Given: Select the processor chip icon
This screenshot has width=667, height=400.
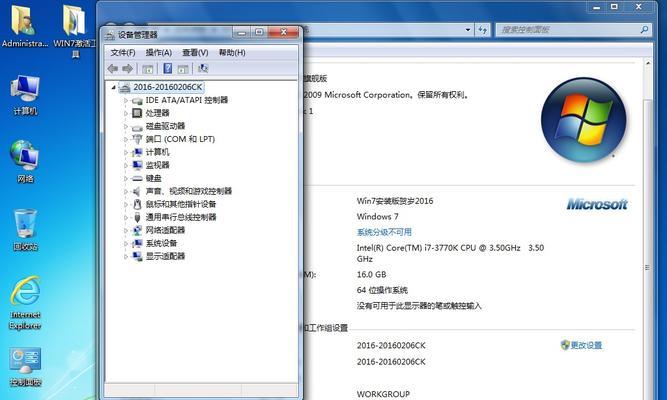Looking at the screenshot, I should (137, 113).
